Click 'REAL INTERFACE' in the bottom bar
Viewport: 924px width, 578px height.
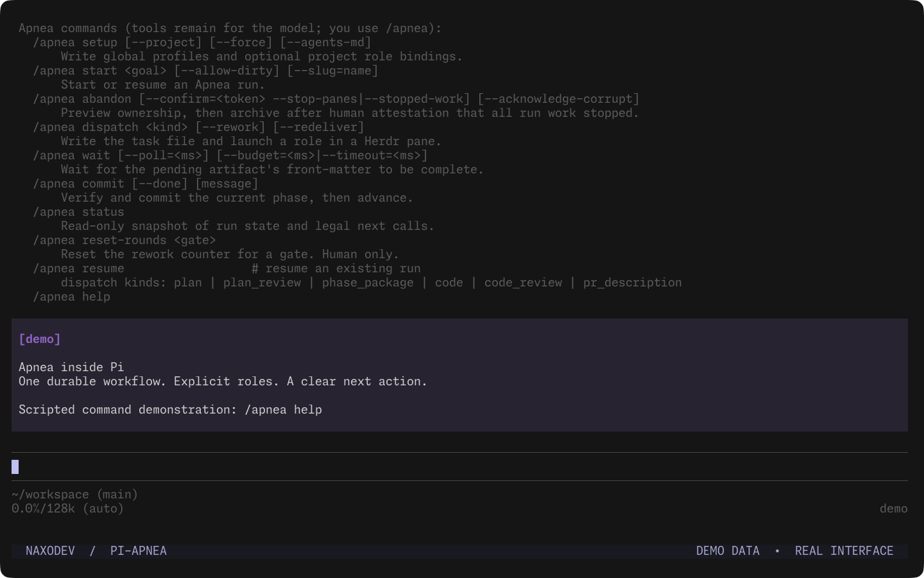[844, 551]
